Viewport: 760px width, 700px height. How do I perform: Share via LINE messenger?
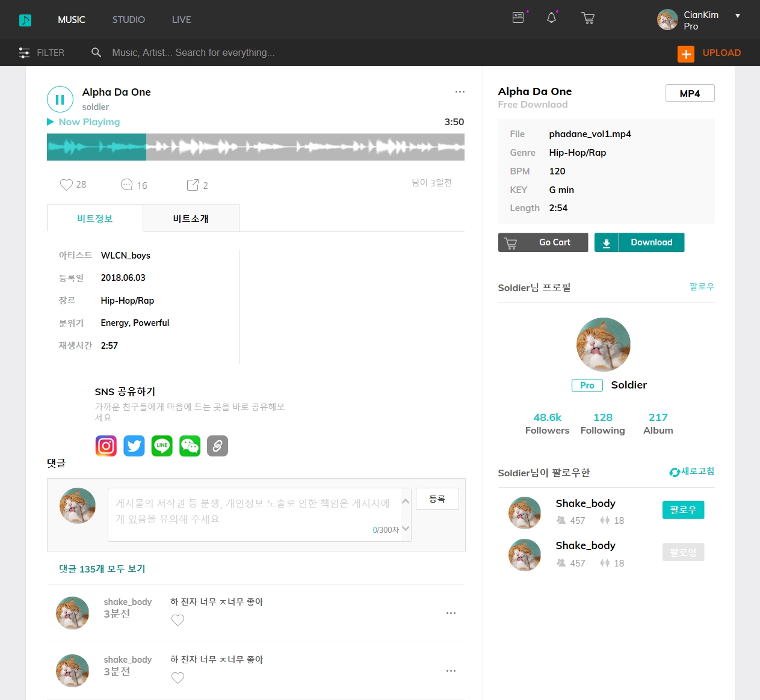pyautogui.click(x=162, y=446)
